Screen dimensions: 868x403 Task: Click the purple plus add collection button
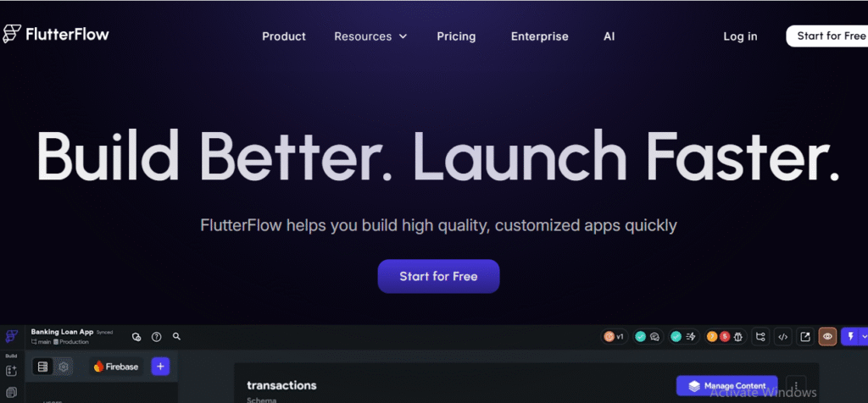160,366
